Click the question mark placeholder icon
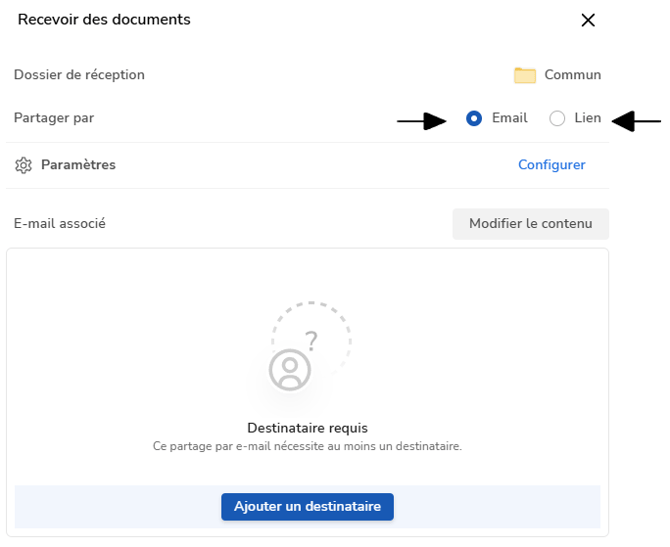The width and height of the screenshot is (670, 547). [311, 341]
